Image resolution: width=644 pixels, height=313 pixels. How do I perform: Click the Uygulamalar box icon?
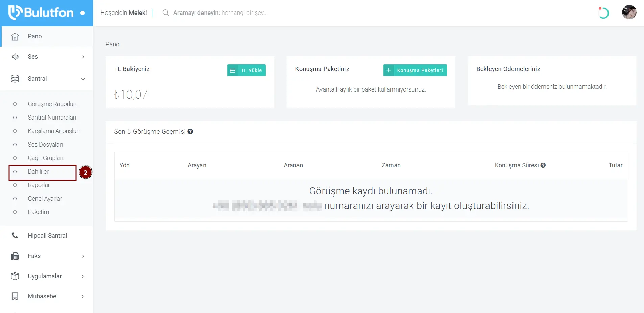click(15, 276)
